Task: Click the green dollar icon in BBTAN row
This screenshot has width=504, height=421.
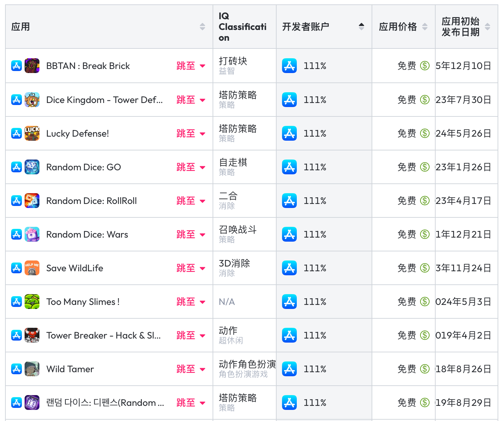Action: click(x=425, y=66)
